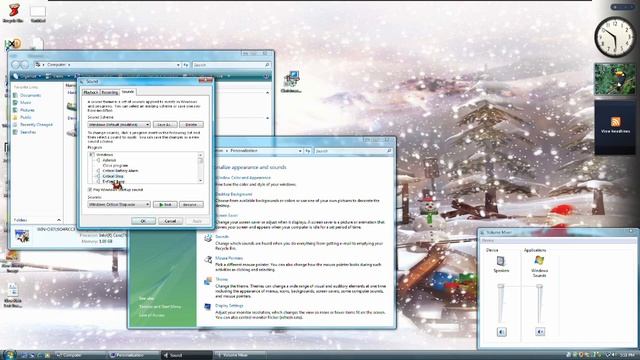
Task: Click the help icon in Computer window toolbar
Action: [x=266, y=76]
